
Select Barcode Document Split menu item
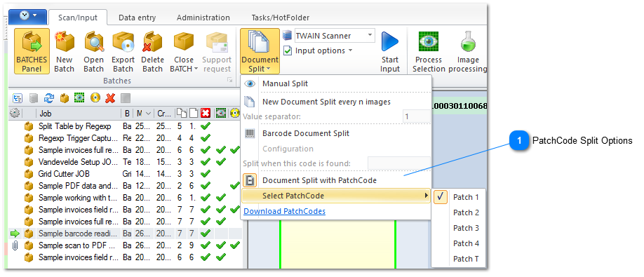pyautogui.click(x=336, y=133)
